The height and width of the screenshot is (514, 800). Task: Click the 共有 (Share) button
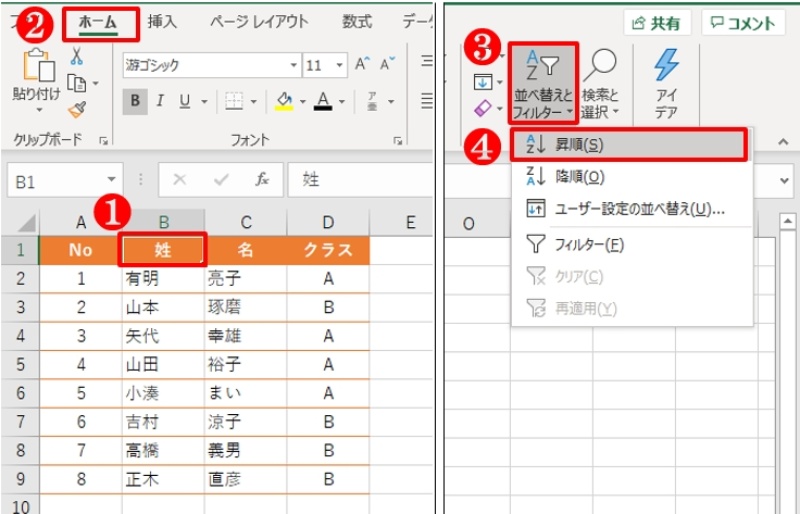[659, 23]
